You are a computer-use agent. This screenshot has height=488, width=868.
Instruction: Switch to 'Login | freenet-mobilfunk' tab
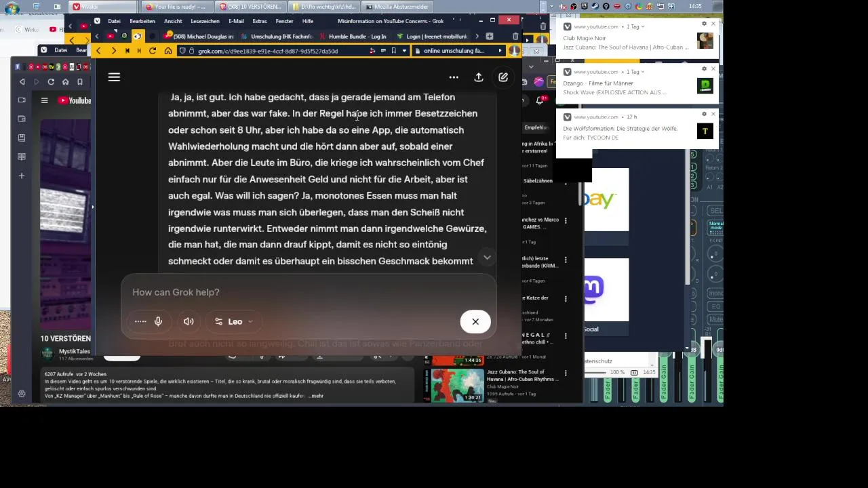(431, 36)
